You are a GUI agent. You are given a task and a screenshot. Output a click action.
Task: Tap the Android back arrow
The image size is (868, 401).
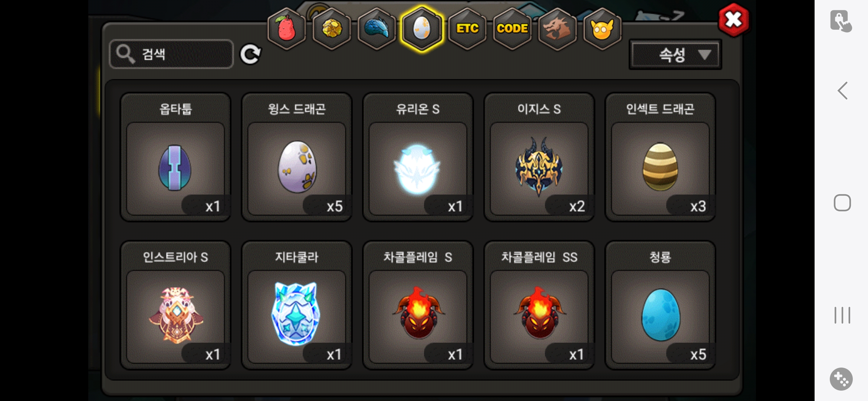[x=842, y=91]
